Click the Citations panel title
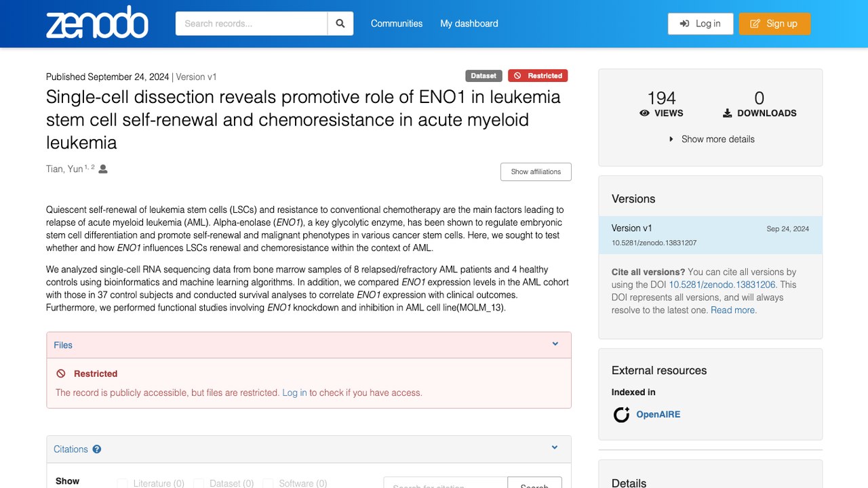 tap(71, 449)
